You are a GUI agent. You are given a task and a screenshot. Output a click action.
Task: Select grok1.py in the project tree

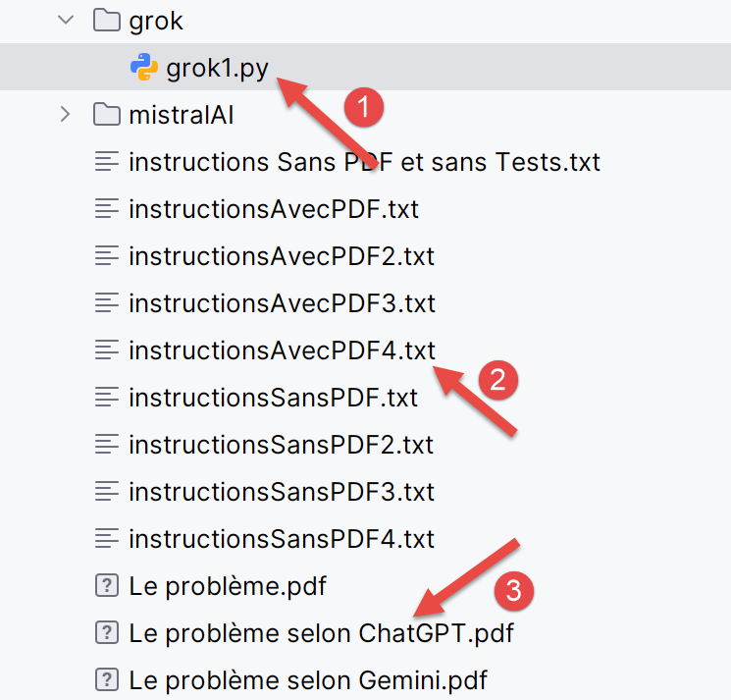[217, 68]
